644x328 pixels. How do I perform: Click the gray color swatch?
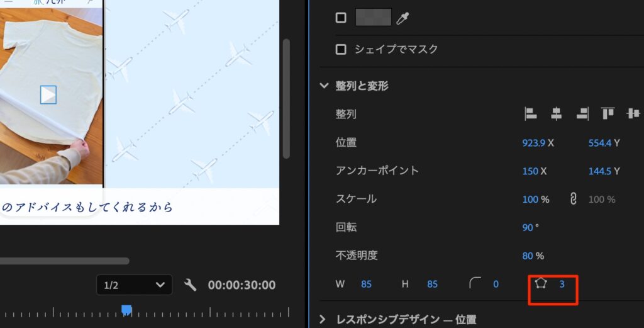click(374, 18)
